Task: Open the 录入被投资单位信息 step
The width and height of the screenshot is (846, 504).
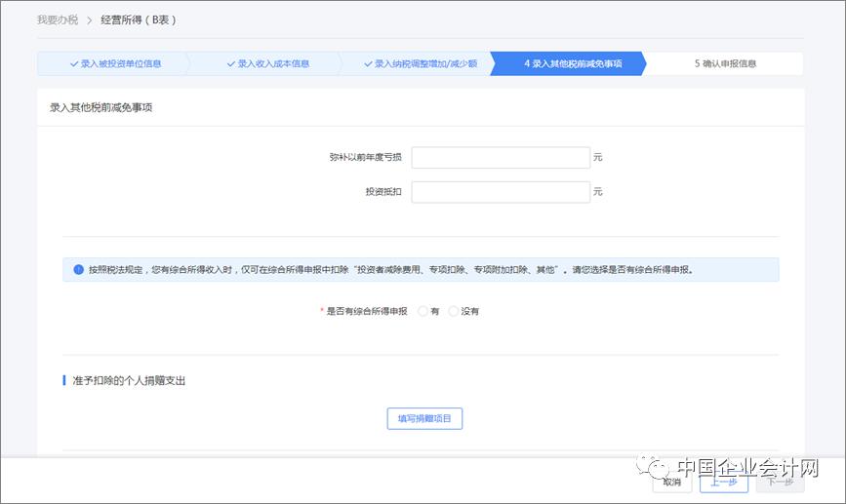Action: click(113, 63)
